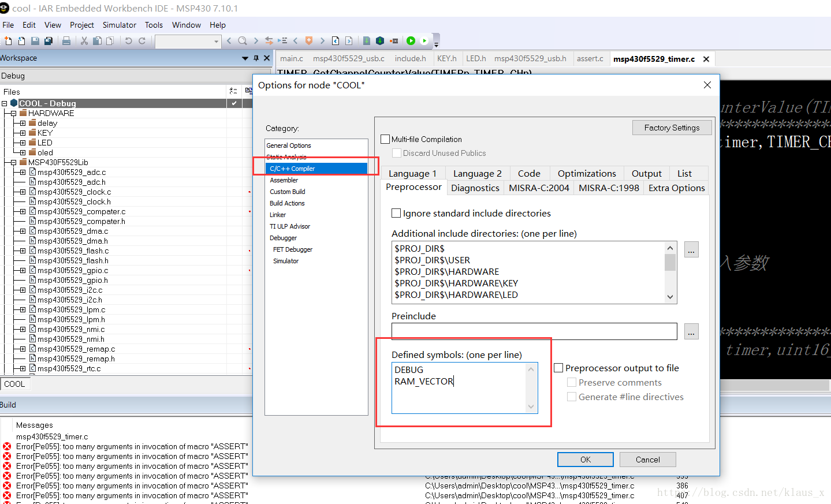Open the Tools menu
This screenshot has width=831, height=504.
[154, 25]
